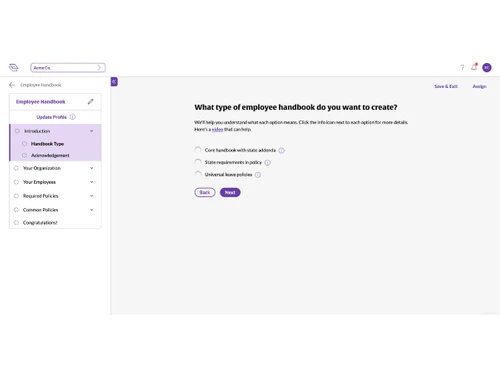Open the help question mark icon

click(462, 68)
